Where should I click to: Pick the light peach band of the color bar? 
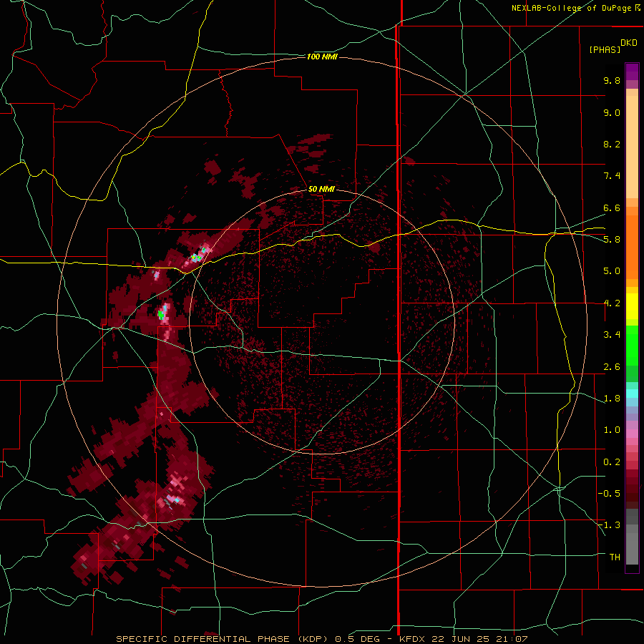[632, 147]
